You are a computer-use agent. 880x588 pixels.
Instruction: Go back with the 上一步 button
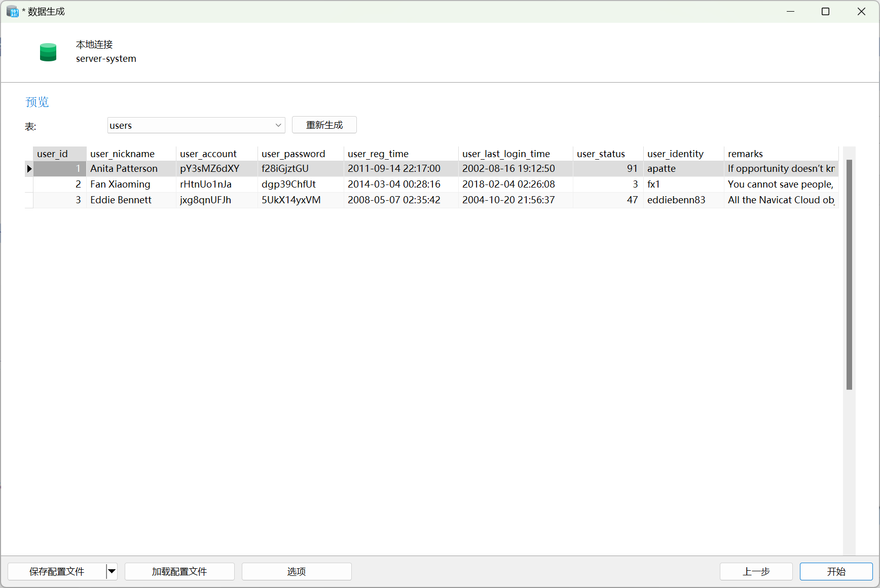756,571
